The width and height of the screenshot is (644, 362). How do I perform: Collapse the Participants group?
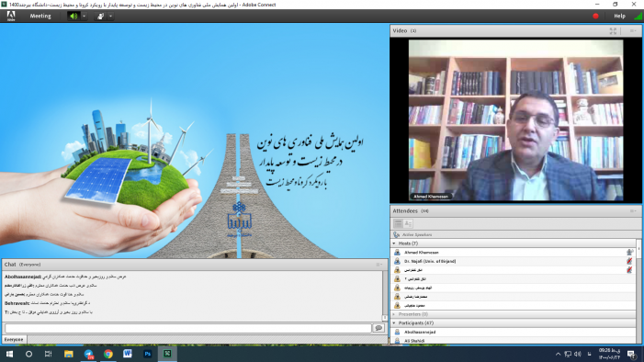click(x=394, y=323)
